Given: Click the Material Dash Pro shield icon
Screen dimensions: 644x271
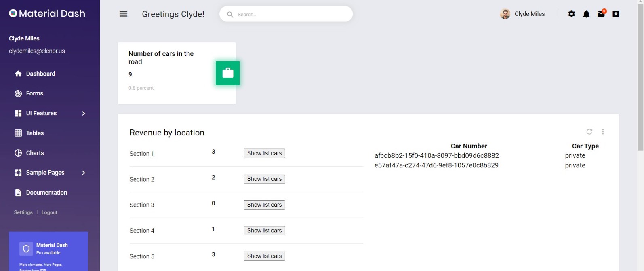Looking at the screenshot, I should 26,249.
